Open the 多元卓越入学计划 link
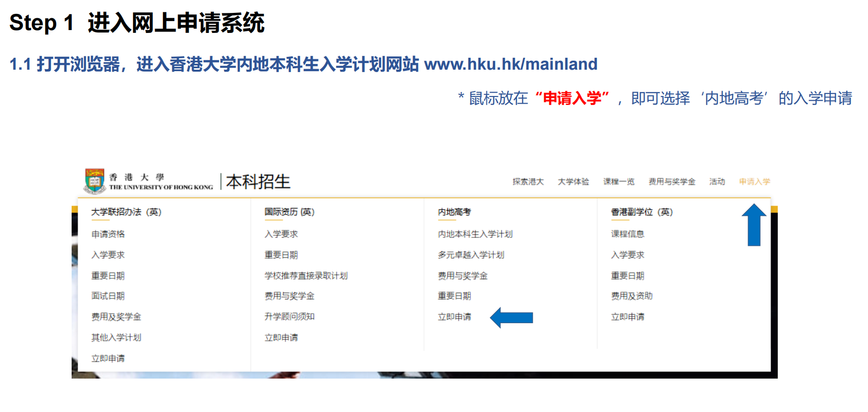Image resolution: width=868 pixels, height=412 pixels. (471, 255)
